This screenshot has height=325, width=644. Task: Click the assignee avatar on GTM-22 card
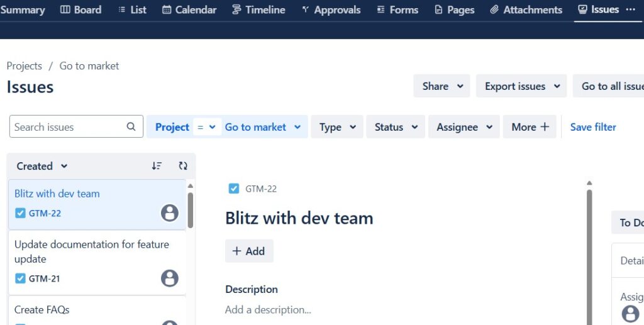(170, 213)
